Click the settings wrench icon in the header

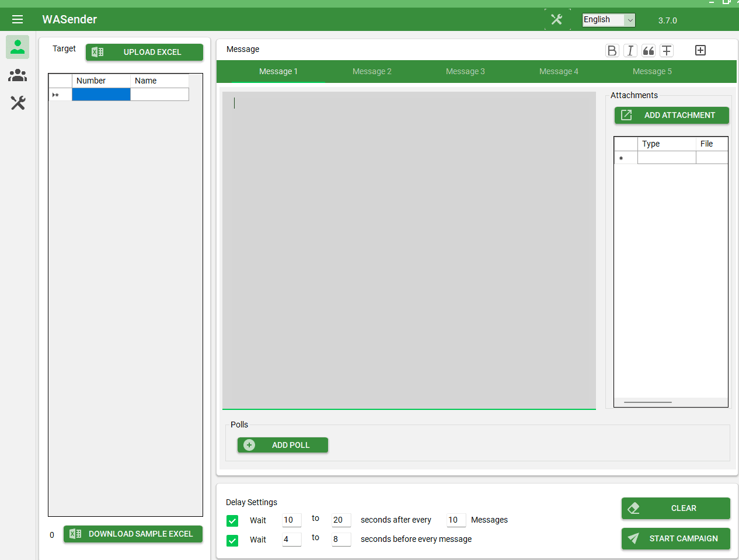[557, 18]
